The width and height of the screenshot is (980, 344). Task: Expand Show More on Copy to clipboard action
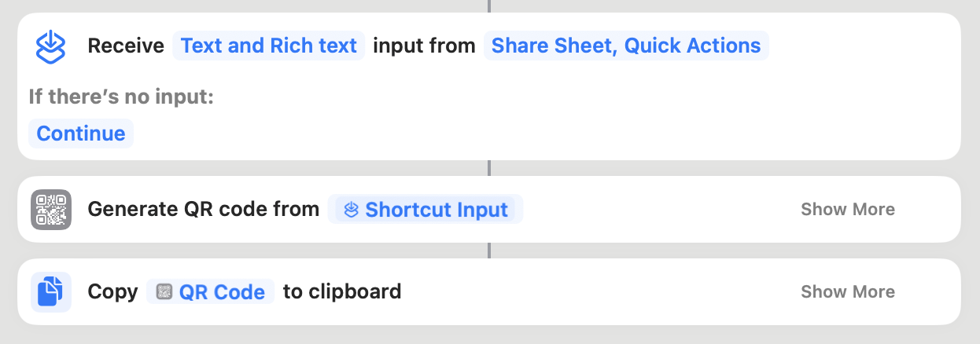point(847,292)
